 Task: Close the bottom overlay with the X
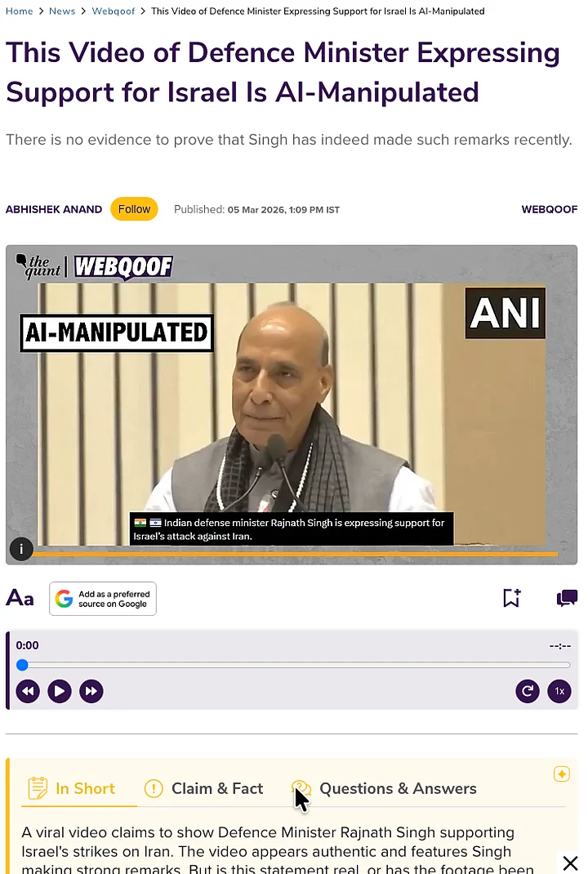pyautogui.click(x=570, y=863)
